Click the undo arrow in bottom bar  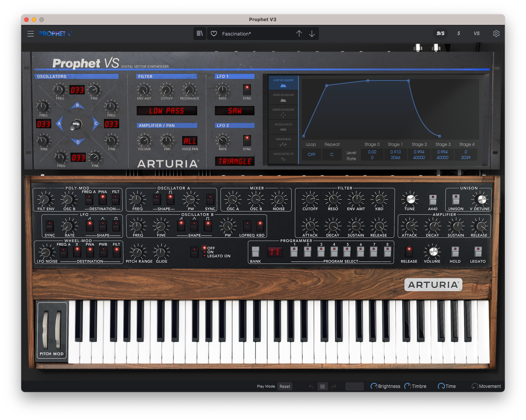311,386
